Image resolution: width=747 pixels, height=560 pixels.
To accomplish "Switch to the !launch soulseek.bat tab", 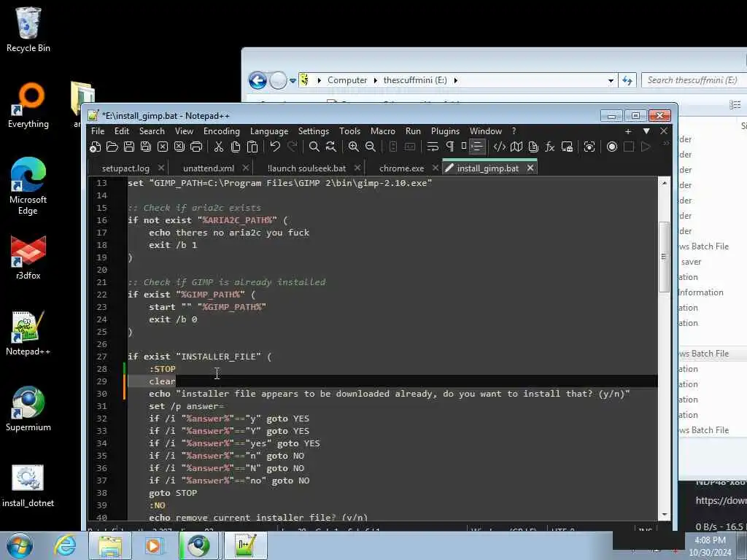I will (307, 168).
